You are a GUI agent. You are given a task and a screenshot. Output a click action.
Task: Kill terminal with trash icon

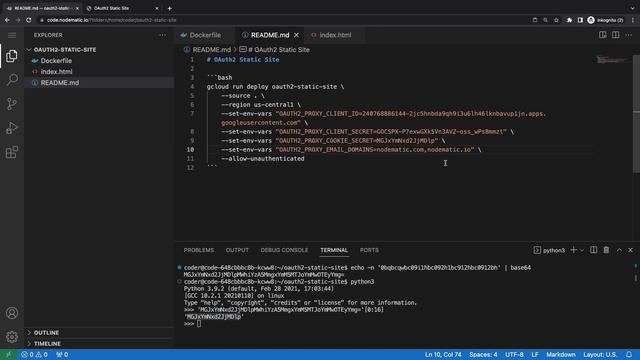606,250
